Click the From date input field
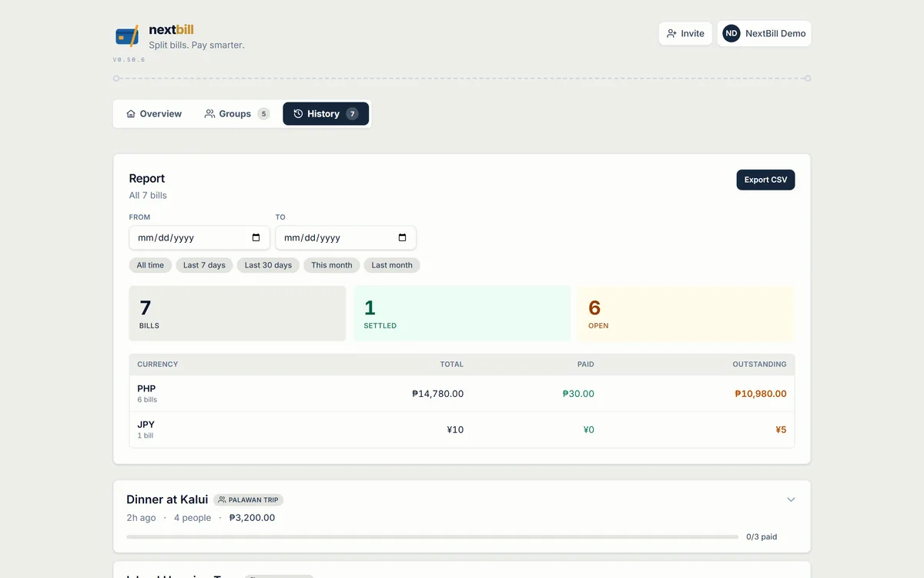924x578 pixels. pos(199,238)
